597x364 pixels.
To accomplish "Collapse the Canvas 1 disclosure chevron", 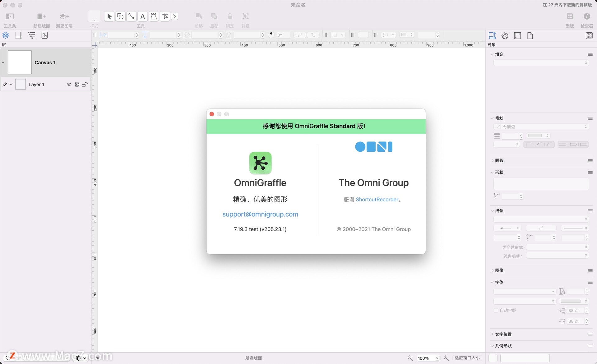I will 3,62.
